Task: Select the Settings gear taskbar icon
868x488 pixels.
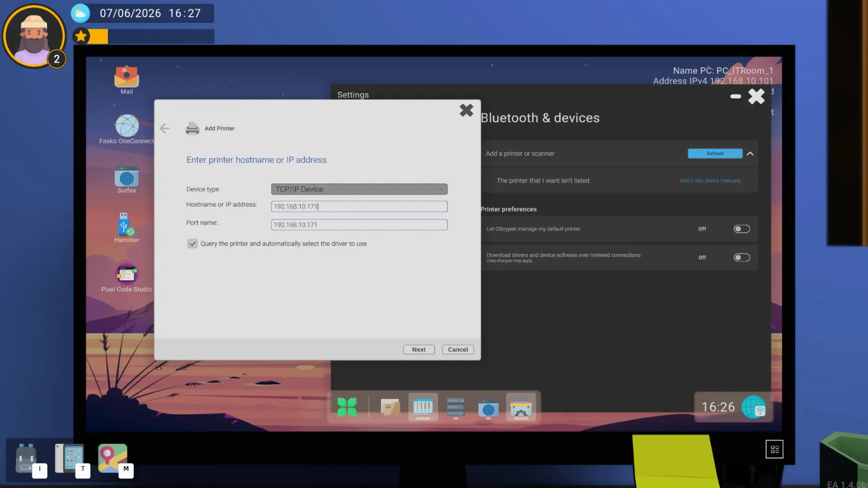Action: coord(521,408)
